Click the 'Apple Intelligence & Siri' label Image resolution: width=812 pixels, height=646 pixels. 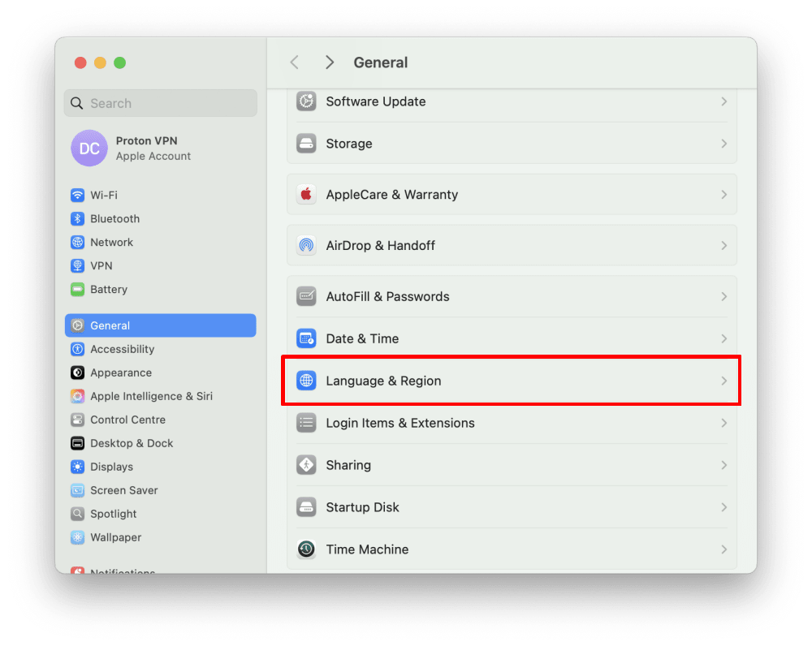point(152,396)
